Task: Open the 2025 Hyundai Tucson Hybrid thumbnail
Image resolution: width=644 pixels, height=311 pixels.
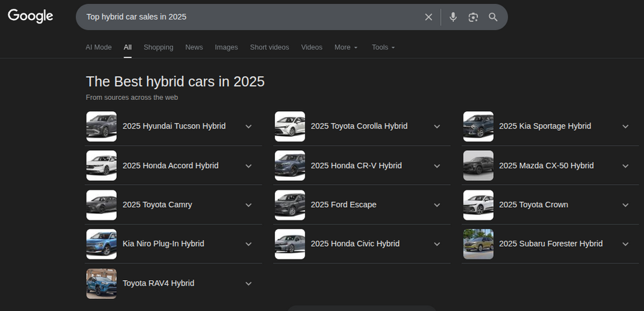Action: pyautogui.click(x=101, y=126)
